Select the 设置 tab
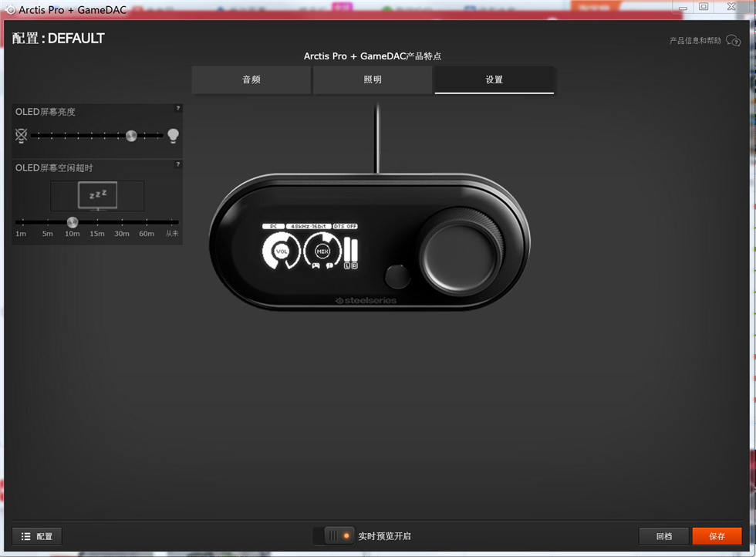 (494, 79)
